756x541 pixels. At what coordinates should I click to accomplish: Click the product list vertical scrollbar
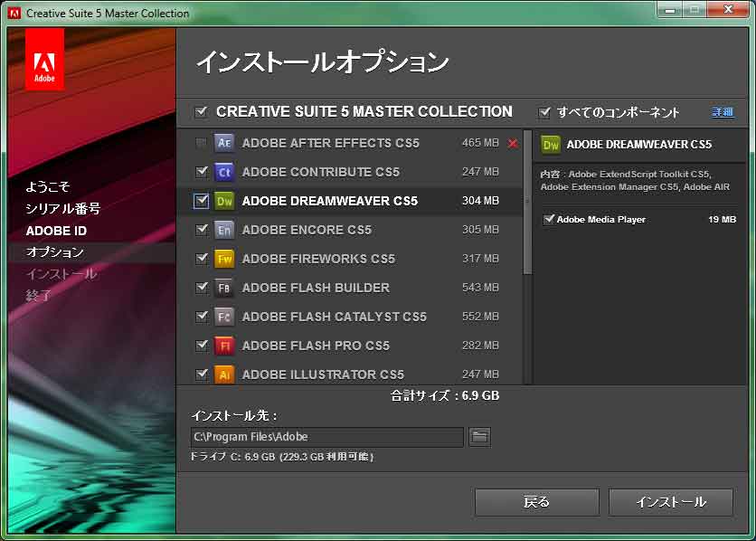click(x=527, y=203)
